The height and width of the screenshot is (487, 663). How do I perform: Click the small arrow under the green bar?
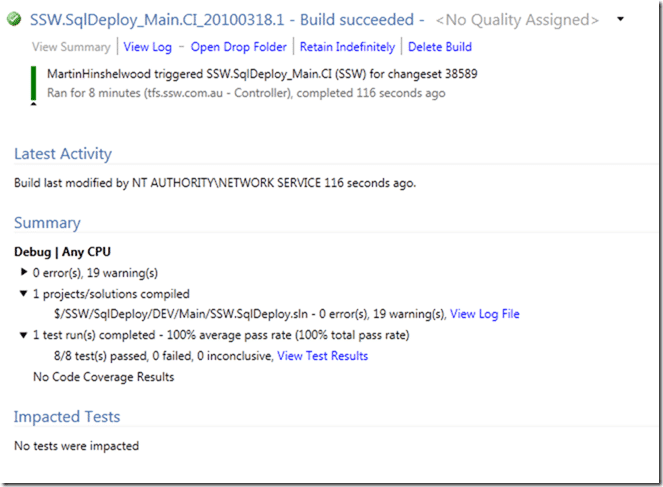click(x=34, y=104)
